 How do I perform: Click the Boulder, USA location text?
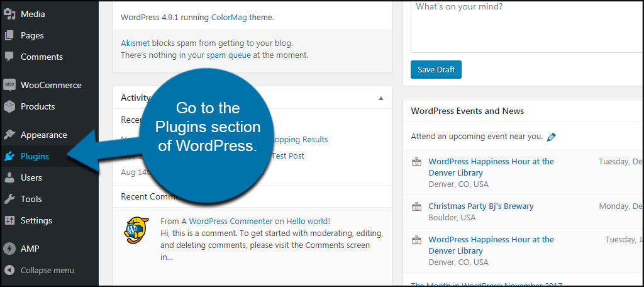point(452,218)
